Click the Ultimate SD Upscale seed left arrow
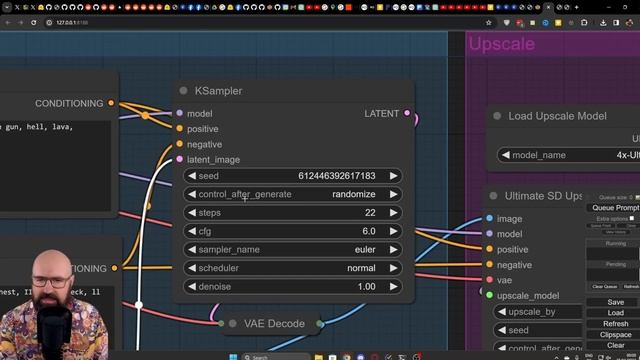This screenshot has height=360, width=640. (x=502, y=330)
